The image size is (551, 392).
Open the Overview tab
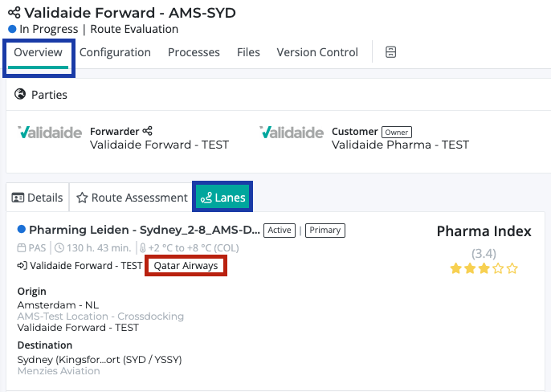point(38,52)
